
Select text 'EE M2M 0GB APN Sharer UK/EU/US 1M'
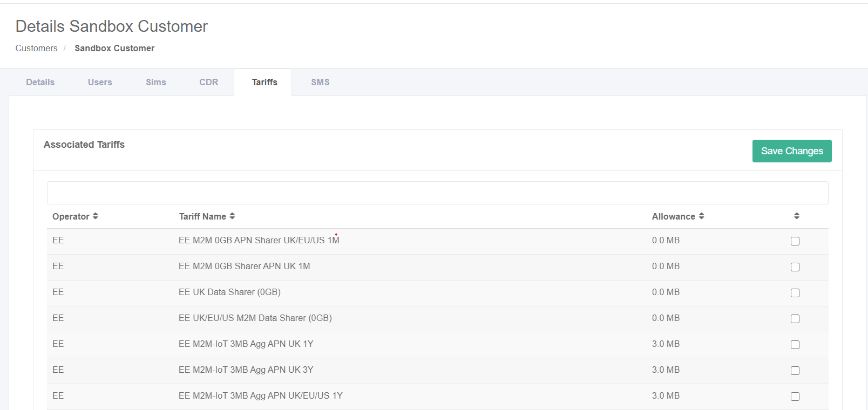pyautogui.click(x=259, y=240)
